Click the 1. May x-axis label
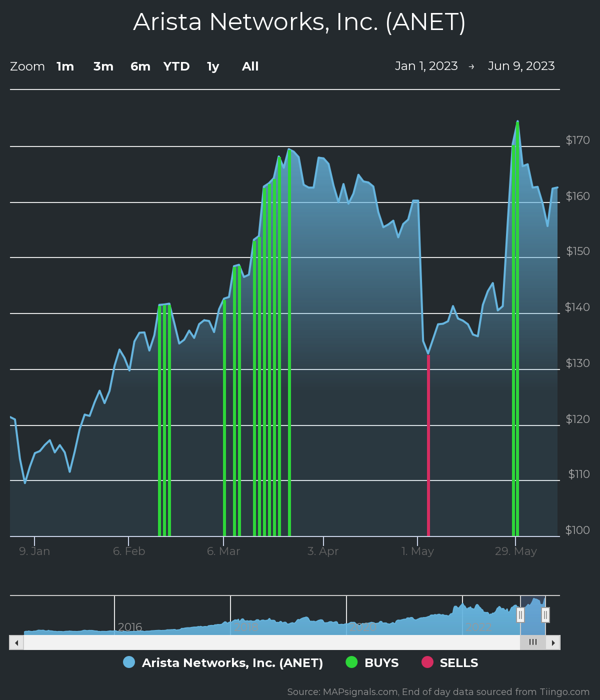600x700 pixels. coord(417,551)
